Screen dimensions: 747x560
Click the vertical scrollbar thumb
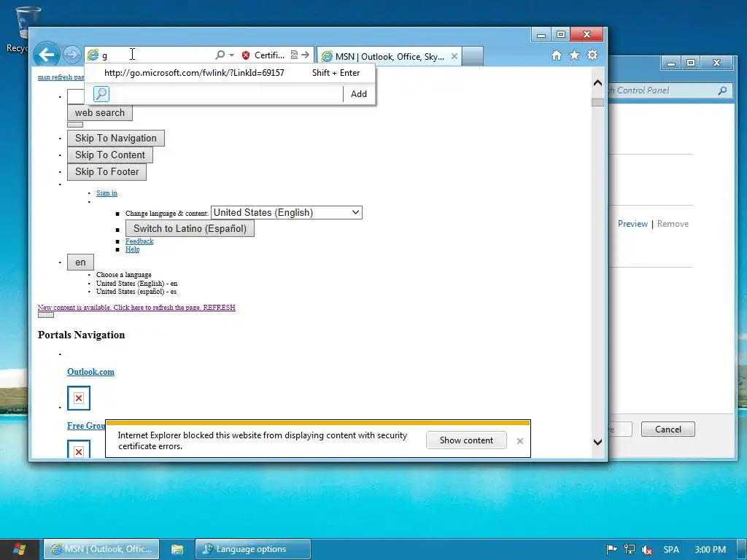click(598, 102)
